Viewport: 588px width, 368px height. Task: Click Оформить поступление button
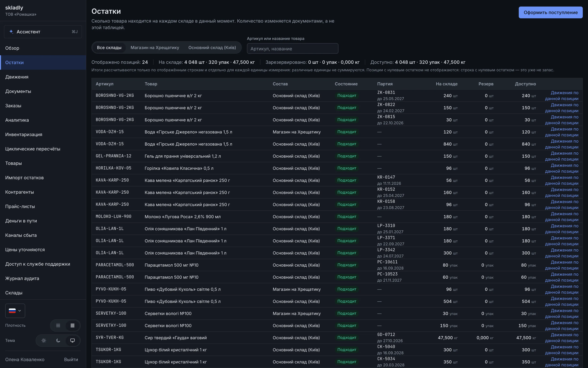(x=551, y=12)
